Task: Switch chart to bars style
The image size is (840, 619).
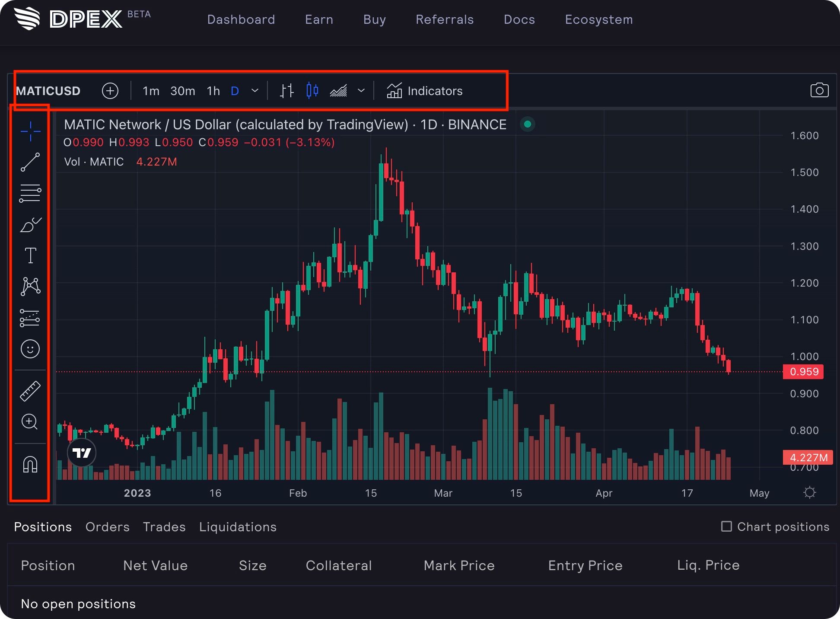Action: click(x=286, y=91)
